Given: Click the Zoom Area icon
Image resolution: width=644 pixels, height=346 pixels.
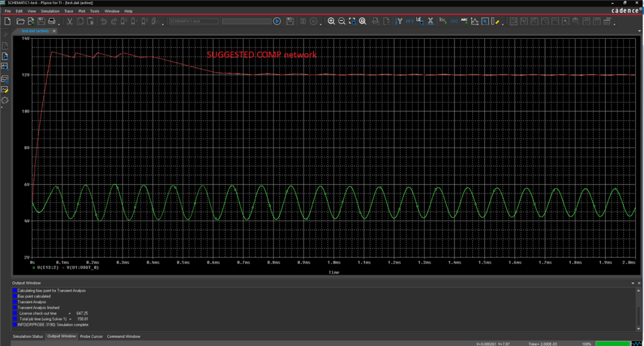Looking at the screenshot, I should [x=352, y=21].
